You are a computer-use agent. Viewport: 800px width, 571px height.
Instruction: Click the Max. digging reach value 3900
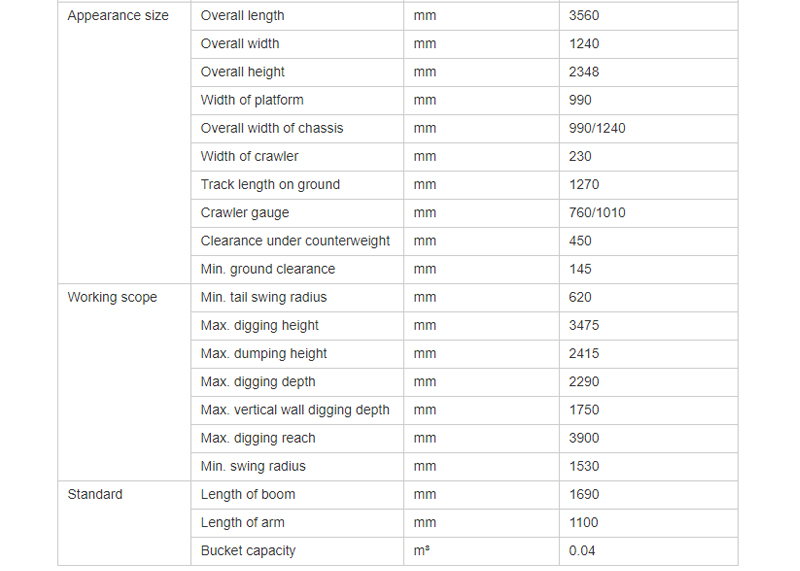(584, 438)
